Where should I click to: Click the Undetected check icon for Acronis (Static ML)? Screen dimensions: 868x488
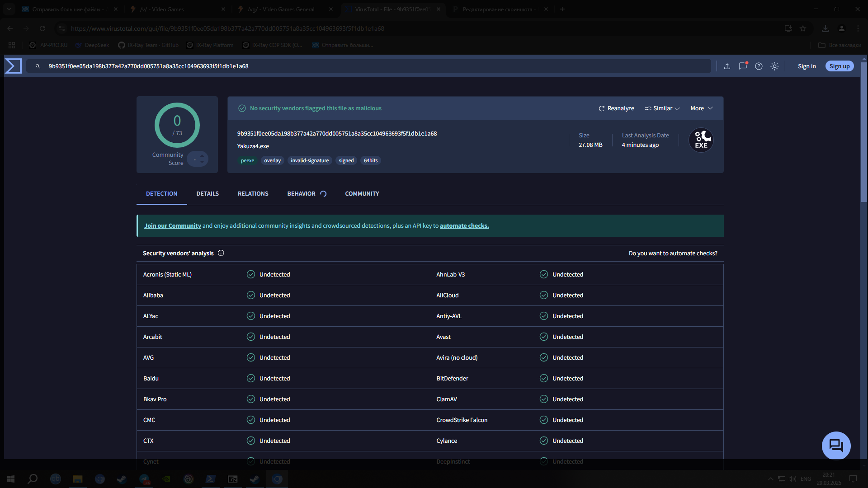[251, 274]
